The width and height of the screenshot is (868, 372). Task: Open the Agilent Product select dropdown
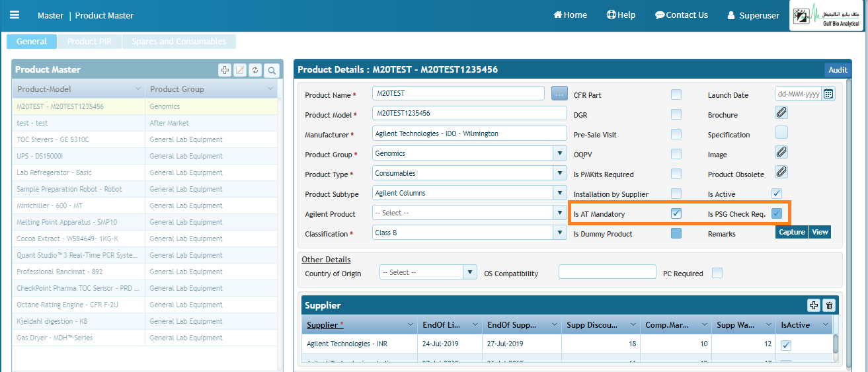point(560,213)
